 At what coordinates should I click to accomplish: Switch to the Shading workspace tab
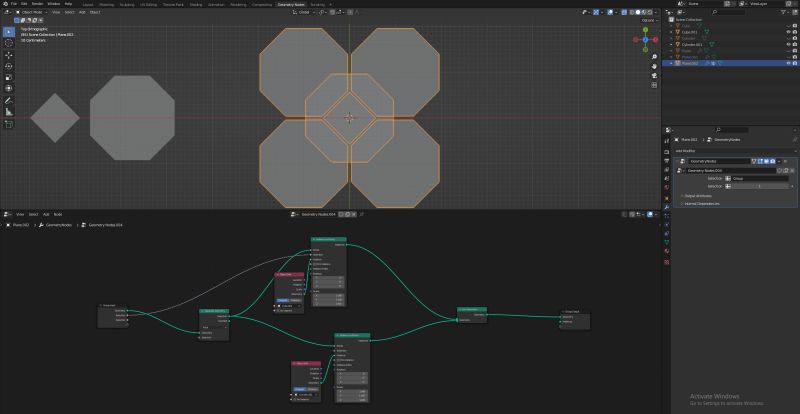(x=195, y=4)
